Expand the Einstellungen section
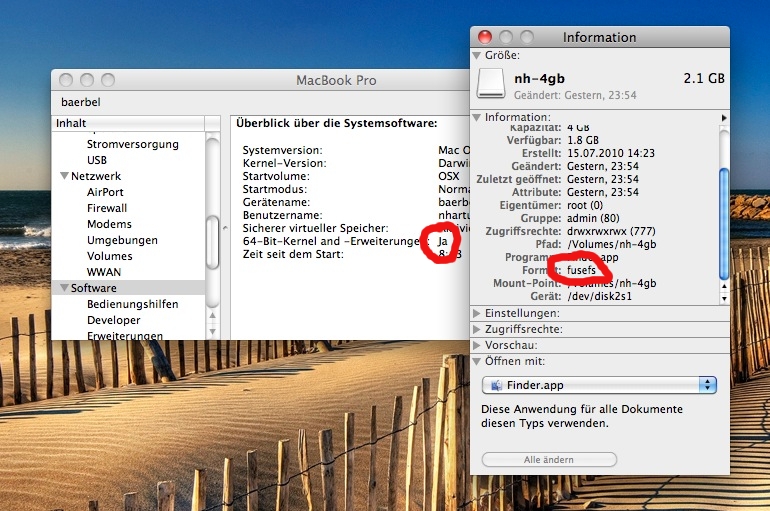The height and width of the screenshot is (511, 770). (476, 313)
